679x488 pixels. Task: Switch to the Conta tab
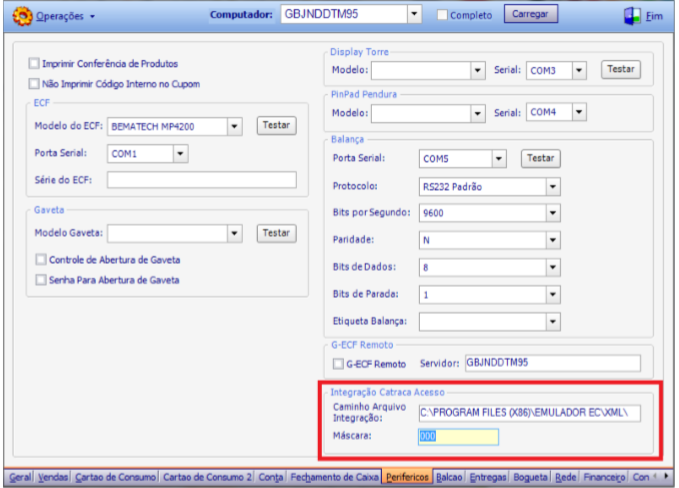coord(271,477)
